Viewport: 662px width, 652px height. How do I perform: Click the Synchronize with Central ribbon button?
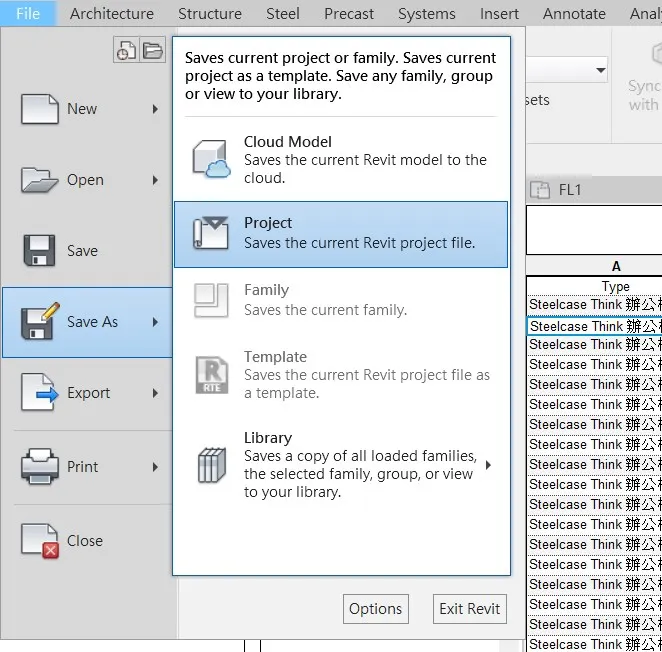coord(644,78)
